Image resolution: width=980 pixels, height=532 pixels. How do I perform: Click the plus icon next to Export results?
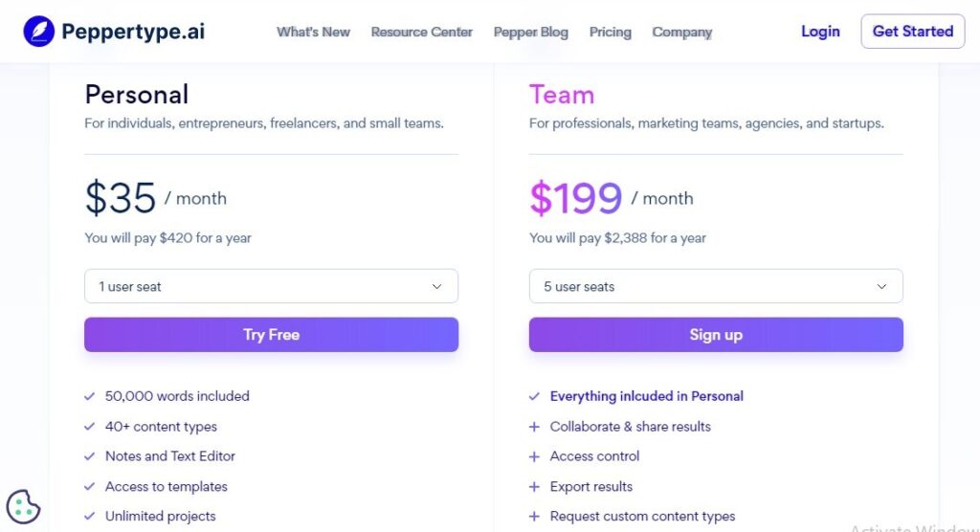[x=534, y=487]
